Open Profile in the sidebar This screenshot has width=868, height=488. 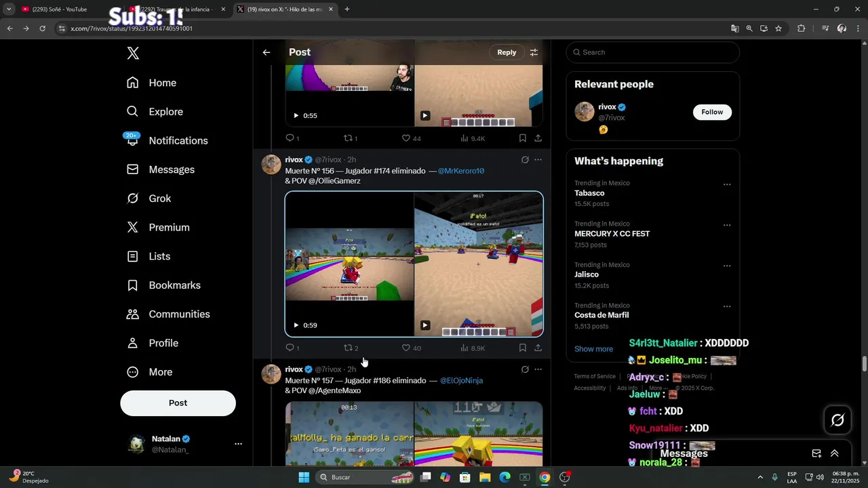click(153, 343)
